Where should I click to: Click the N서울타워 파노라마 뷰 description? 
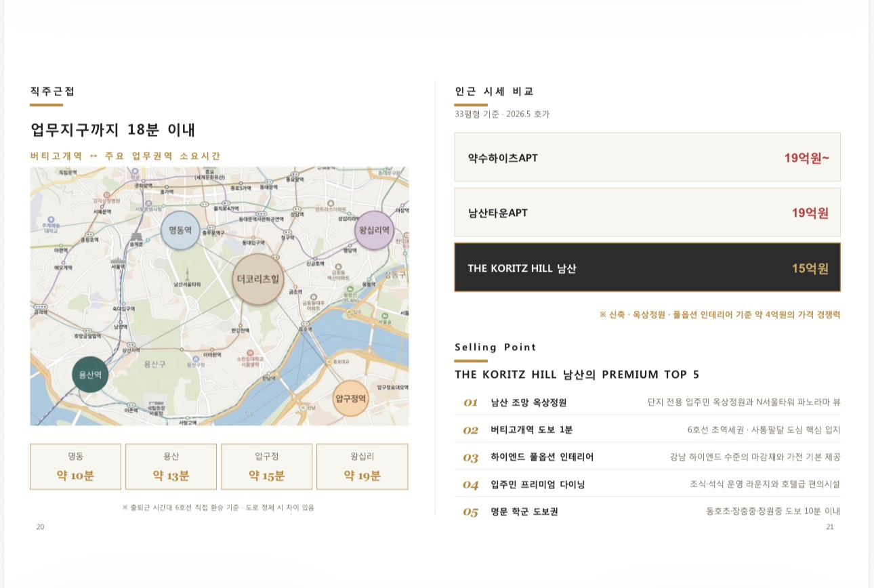pyautogui.click(x=744, y=402)
